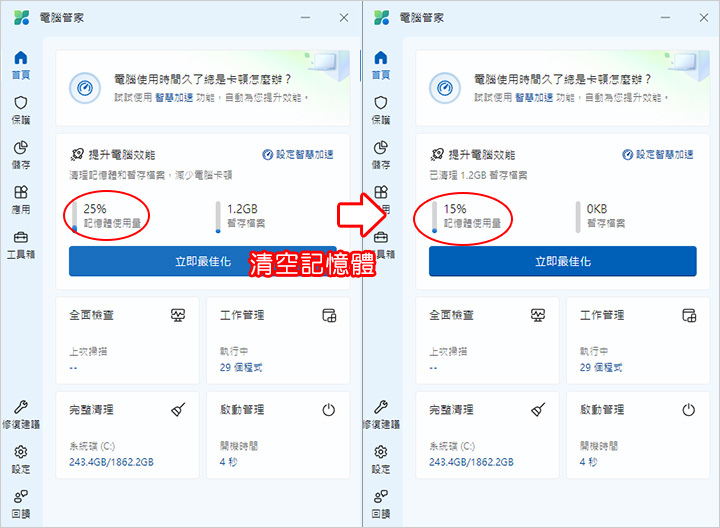Viewport: 720px width, 528px height.
Task: Click 25% memory usage bar in left window
Action: click(x=74, y=217)
